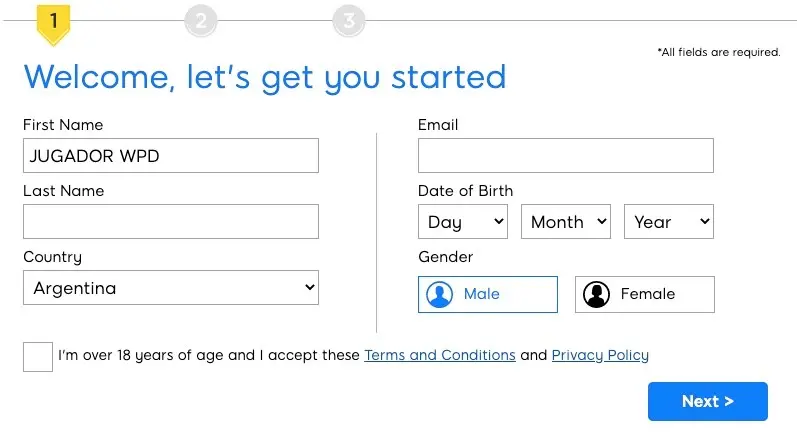Open the Country dropdown showing Argentina
The width and height of the screenshot is (797, 432).
[x=171, y=288]
